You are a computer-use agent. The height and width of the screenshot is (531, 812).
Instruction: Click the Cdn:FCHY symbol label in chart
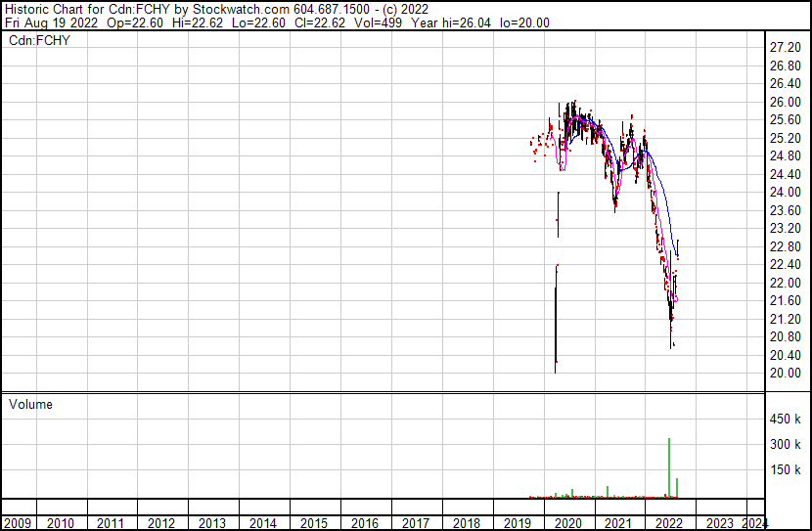click(x=40, y=40)
